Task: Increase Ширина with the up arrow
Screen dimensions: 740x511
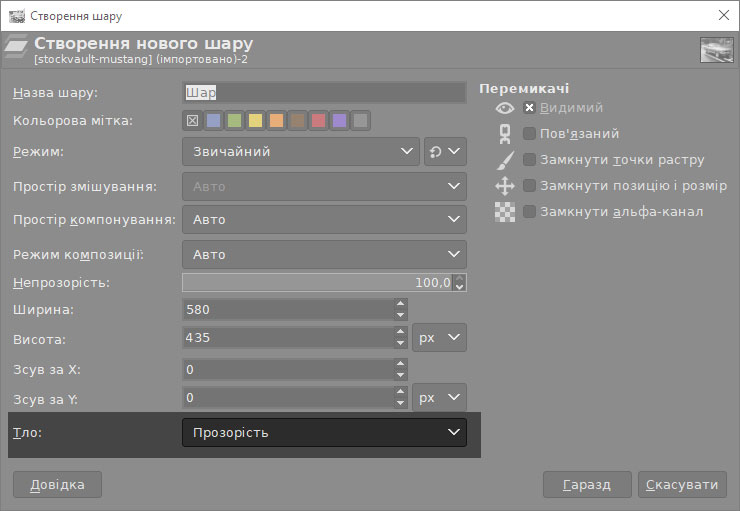Action: (x=400, y=304)
